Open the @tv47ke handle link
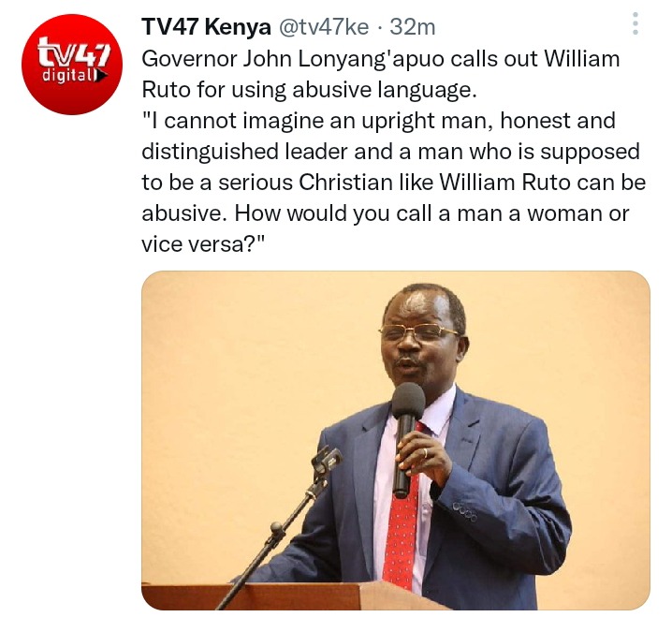Image resolution: width=672 pixels, height=617 pixels. pyautogui.click(x=324, y=27)
